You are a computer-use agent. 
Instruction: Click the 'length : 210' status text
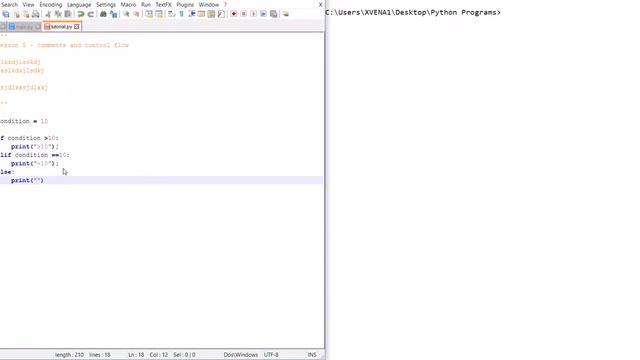point(69,355)
